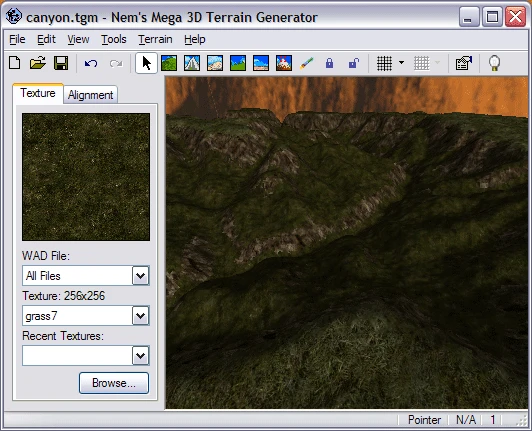Save the terrain with floppy disk icon

pos(61,63)
